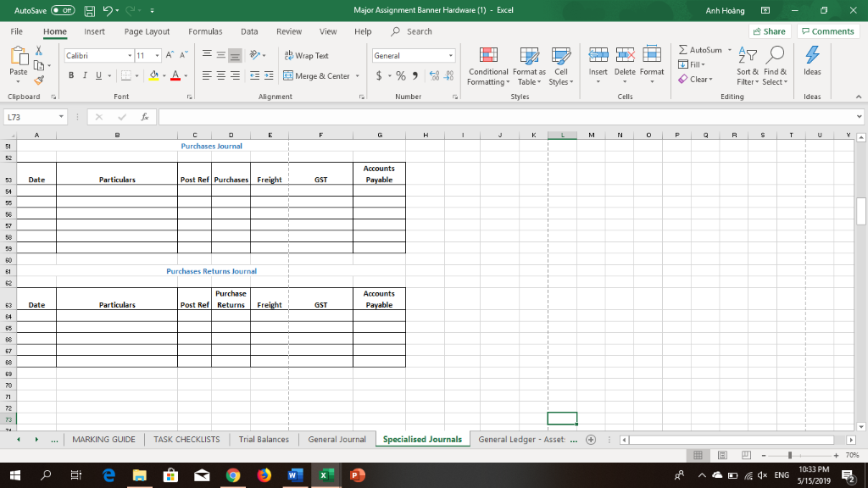Open the Borders dropdown arrow

[x=136, y=75]
